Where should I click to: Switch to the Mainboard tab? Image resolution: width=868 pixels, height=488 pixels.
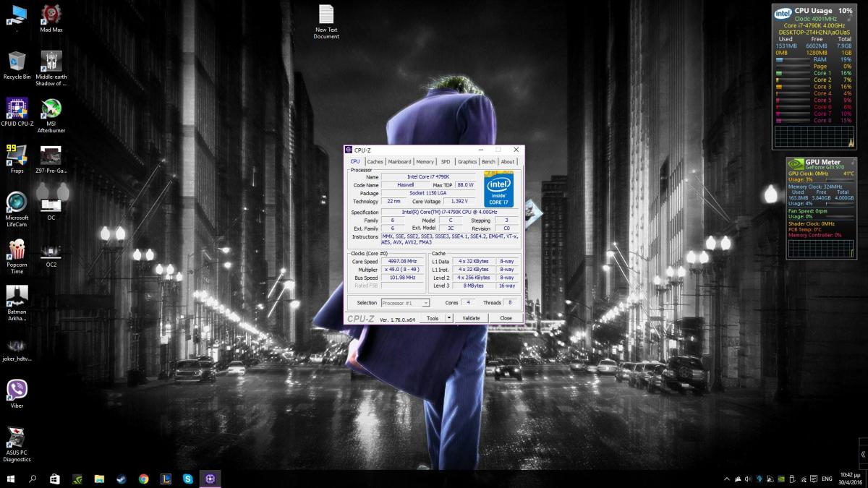pos(399,161)
